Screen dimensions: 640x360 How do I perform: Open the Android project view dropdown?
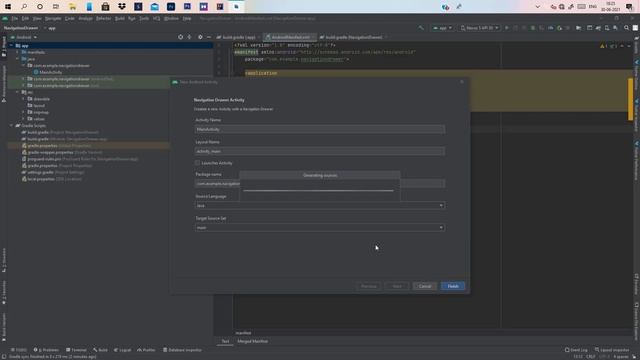tap(24, 37)
